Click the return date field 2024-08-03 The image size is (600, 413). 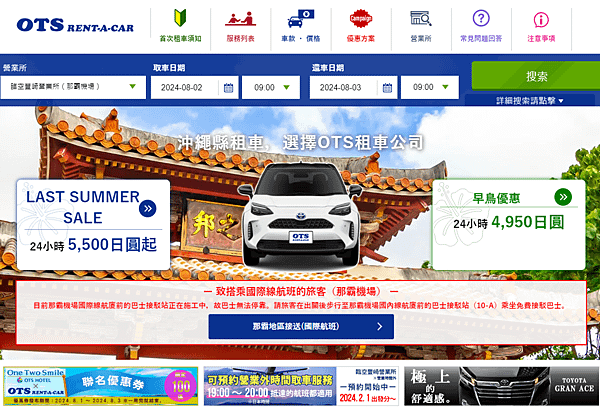coord(354,87)
